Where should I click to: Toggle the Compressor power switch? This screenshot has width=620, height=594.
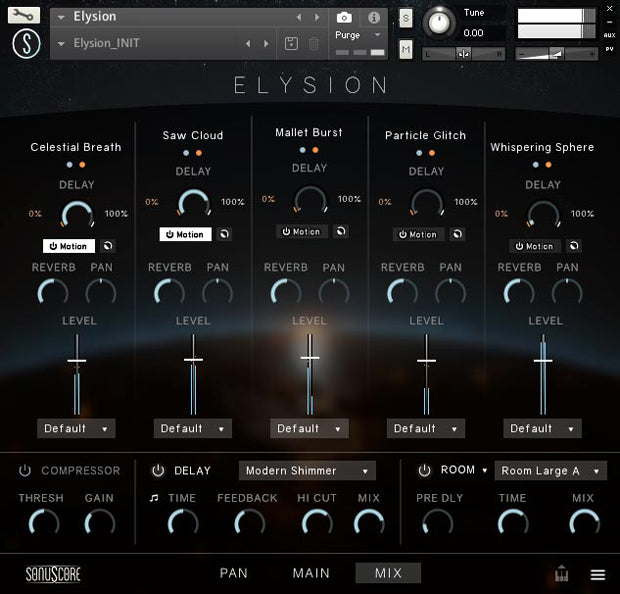(25, 471)
